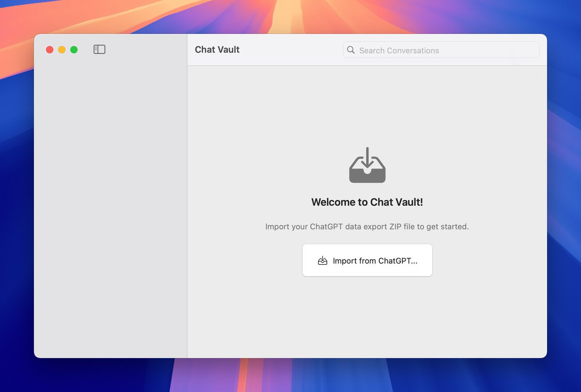Image resolution: width=581 pixels, height=392 pixels.
Task: Focus the Search Conversations field
Action: (441, 50)
